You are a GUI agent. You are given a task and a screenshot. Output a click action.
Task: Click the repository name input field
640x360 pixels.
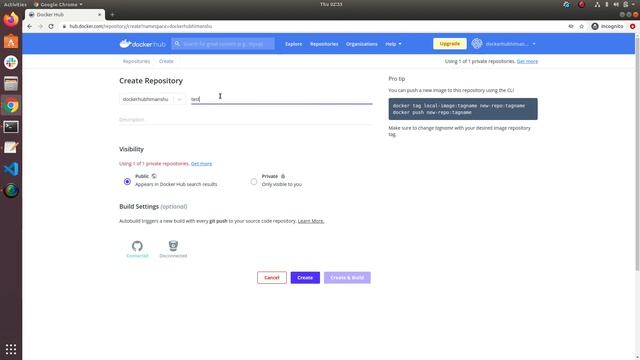[282, 99]
